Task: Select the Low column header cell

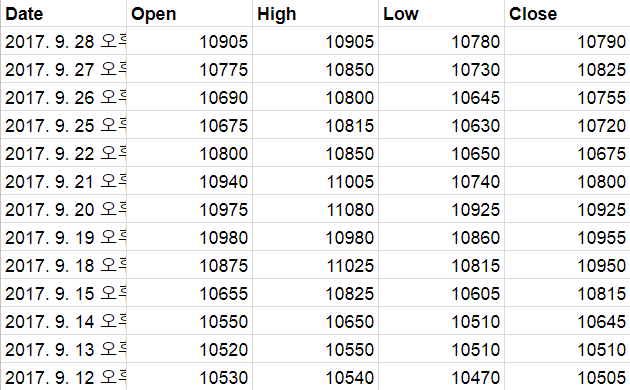Action: pyautogui.click(x=441, y=14)
